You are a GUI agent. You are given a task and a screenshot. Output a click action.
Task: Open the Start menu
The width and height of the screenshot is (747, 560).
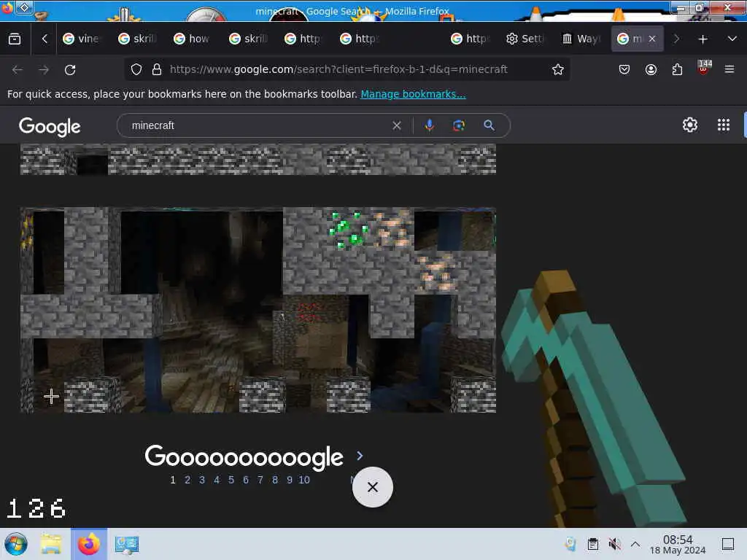[x=16, y=544]
